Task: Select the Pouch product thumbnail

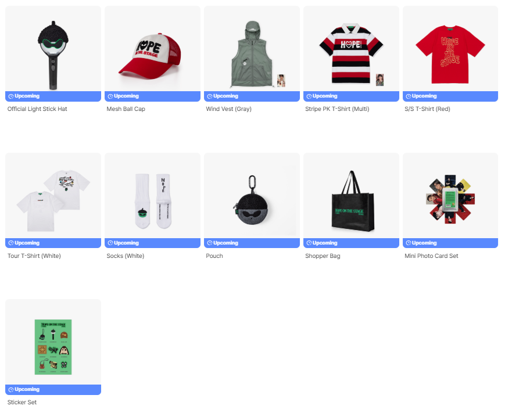Action: [x=252, y=195]
